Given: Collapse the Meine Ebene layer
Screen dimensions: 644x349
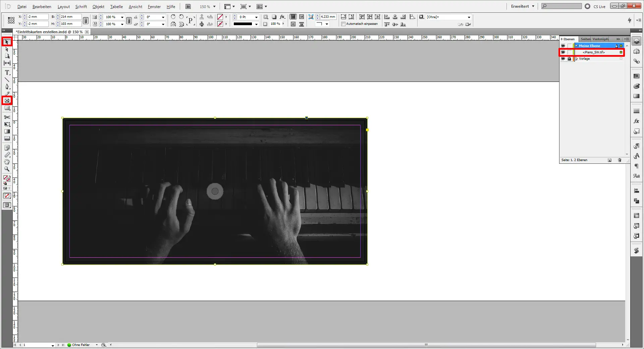Looking at the screenshot, I should coord(577,46).
